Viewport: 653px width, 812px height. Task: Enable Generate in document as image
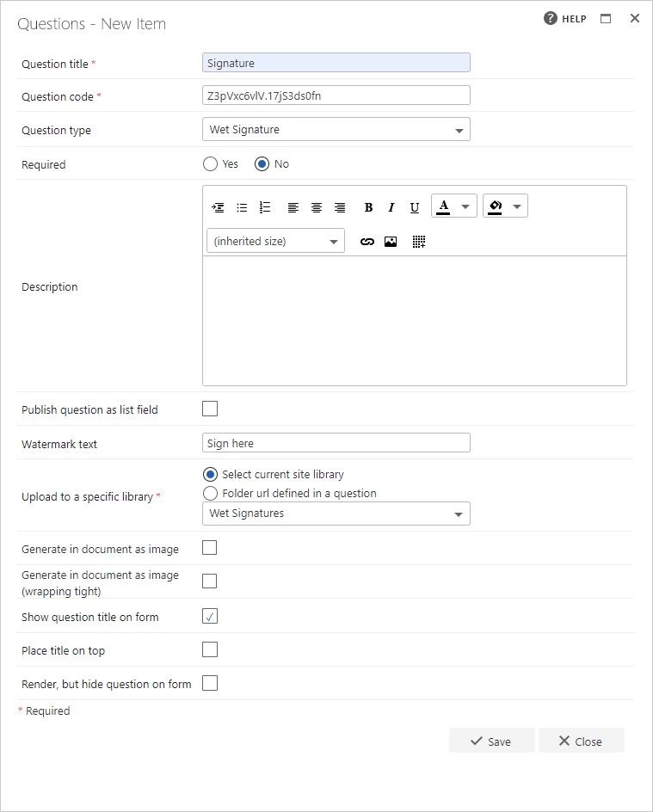pyautogui.click(x=210, y=547)
